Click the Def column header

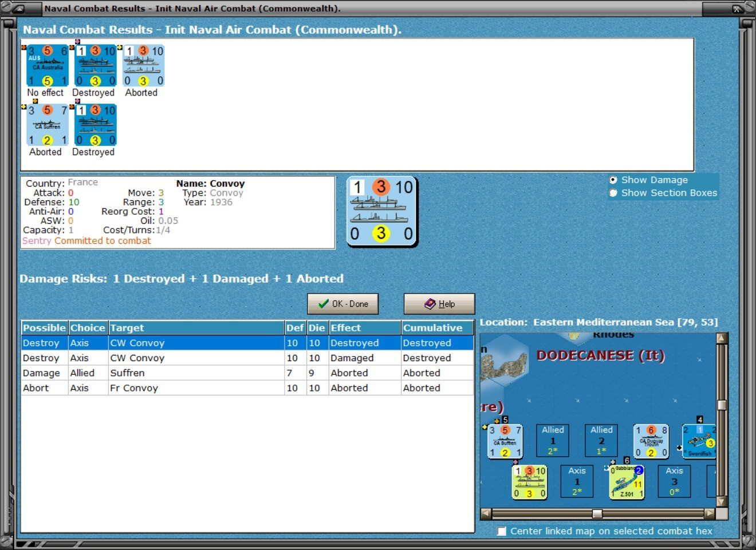tap(295, 328)
